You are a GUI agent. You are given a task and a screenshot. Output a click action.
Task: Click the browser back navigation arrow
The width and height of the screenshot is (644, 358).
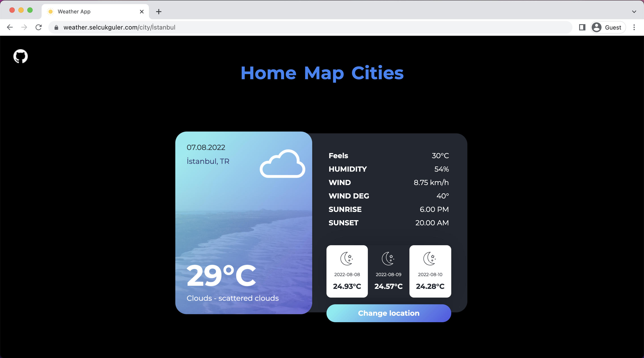[x=10, y=27]
